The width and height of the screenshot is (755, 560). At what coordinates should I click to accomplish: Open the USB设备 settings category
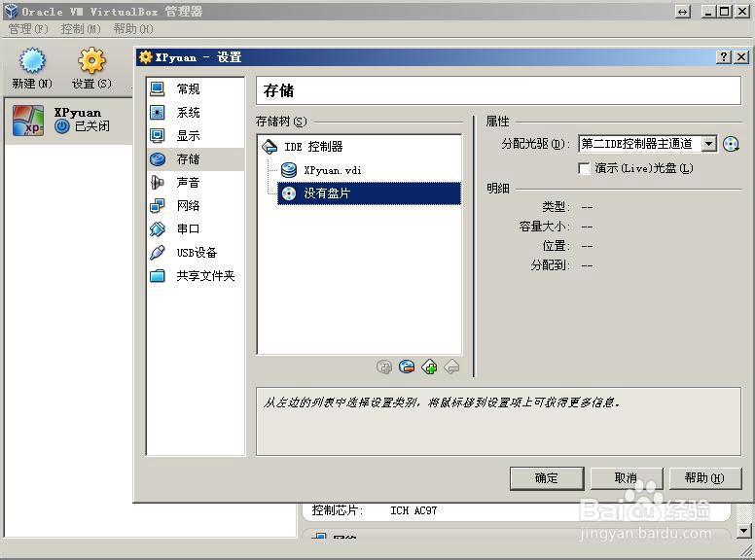point(195,253)
